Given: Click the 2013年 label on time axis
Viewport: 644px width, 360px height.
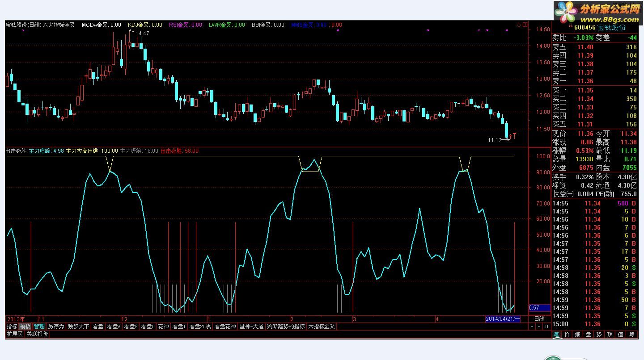Looking at the screenshot, I should pos(16,319).
